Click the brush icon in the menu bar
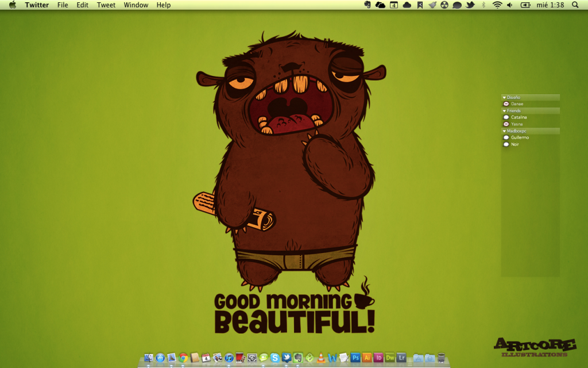588x368 pixels. (x=432, y=5)
